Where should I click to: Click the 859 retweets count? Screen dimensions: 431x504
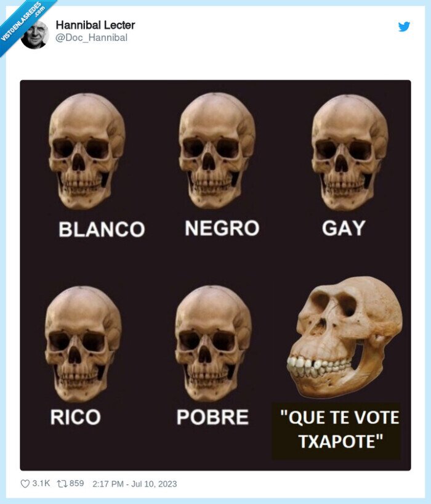coord(76,483)
